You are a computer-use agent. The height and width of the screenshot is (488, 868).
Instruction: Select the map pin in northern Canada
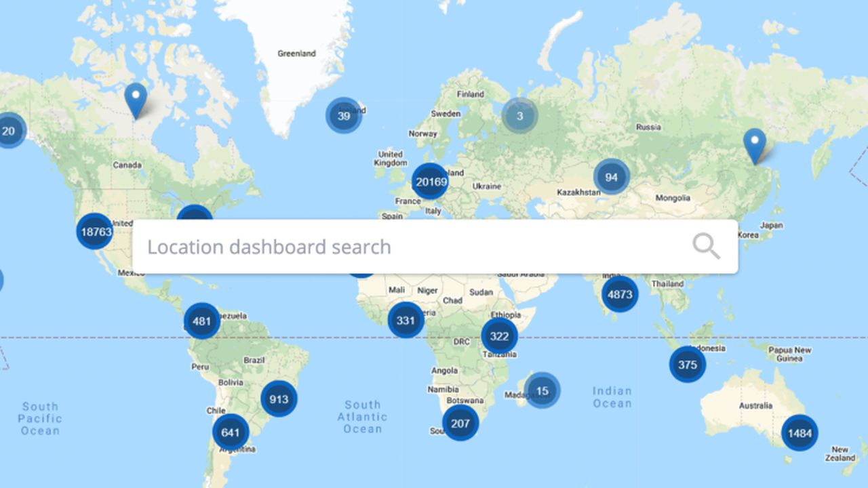click(x=136, y=99)
